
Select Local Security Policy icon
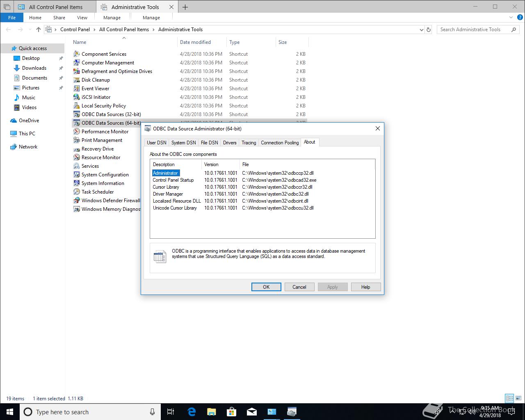click(x=76, y=105)
